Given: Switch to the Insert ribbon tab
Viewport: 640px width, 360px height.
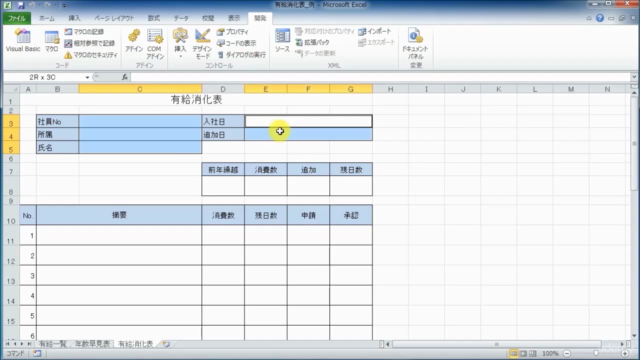Looking at the screenshot, I should tap(74, 18).
